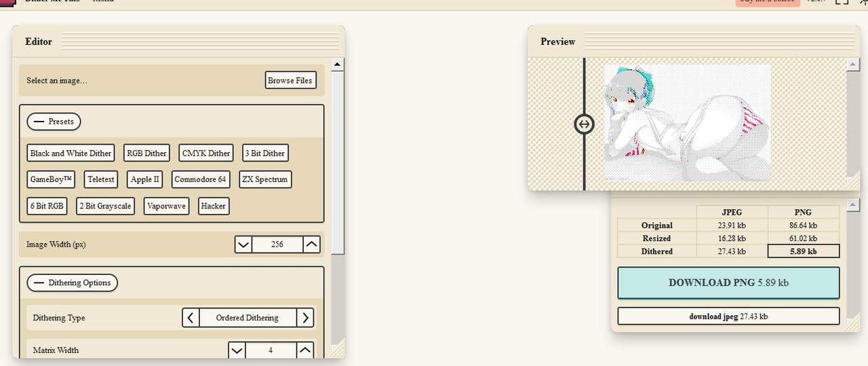Click the Preview panel scrollbar up arrow
The height and width of the screenshot is (366, 868).
[x=854, y=65]
